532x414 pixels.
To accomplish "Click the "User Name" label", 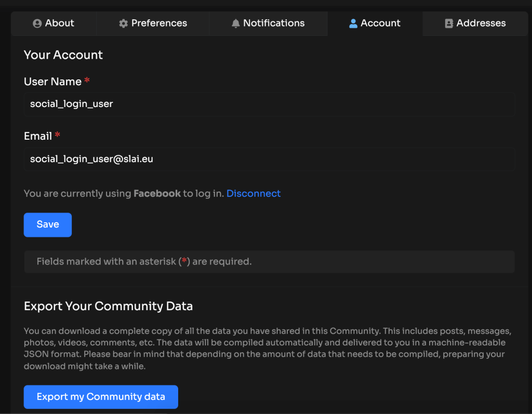I will [x=52, y=82].
